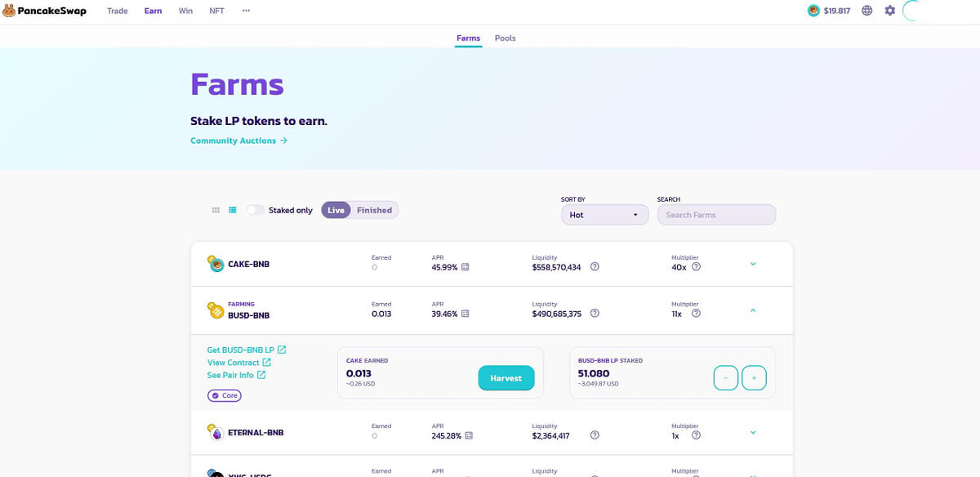
Task: Open the NFT menu
Action: click(216, 11)
